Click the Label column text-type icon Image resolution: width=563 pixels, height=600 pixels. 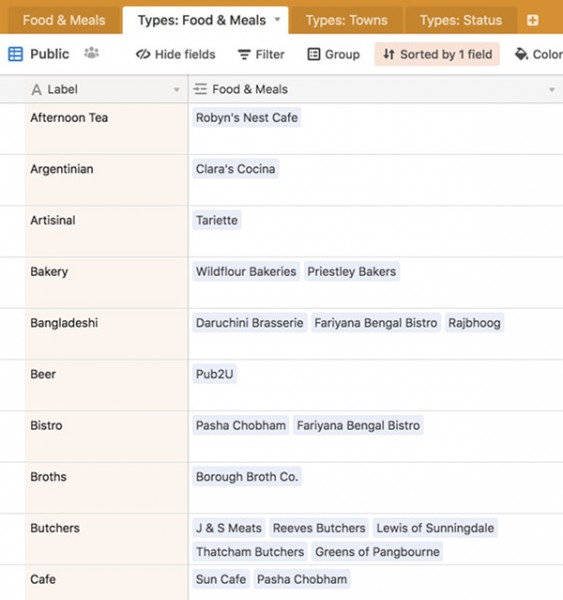pyautogui.click(x=36, y=90)
